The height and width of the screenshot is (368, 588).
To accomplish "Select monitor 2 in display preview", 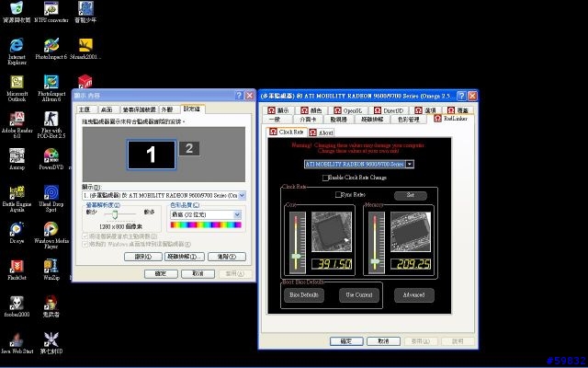I will tap(189, 149).
